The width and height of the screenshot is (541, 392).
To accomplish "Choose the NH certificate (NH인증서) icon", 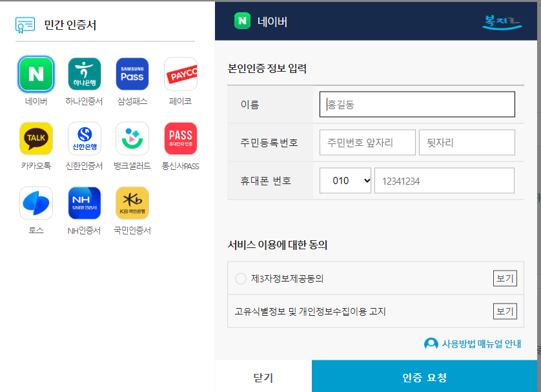I will click(84, 203).
